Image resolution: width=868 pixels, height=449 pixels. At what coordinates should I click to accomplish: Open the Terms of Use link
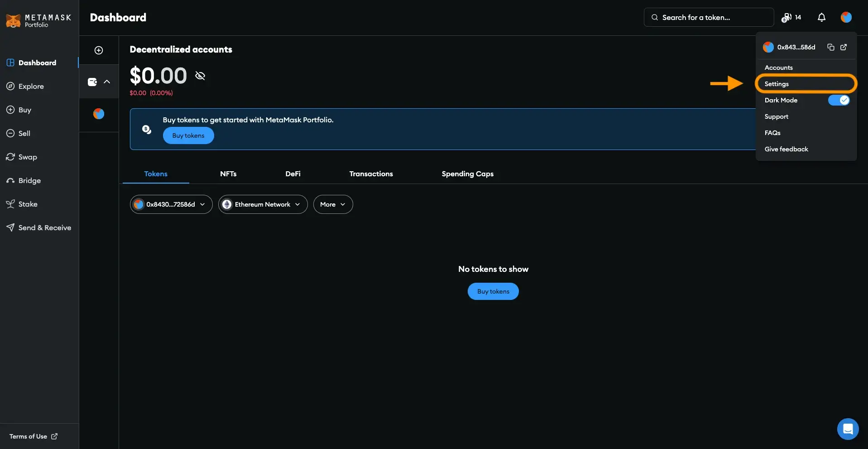coord(34,436)
